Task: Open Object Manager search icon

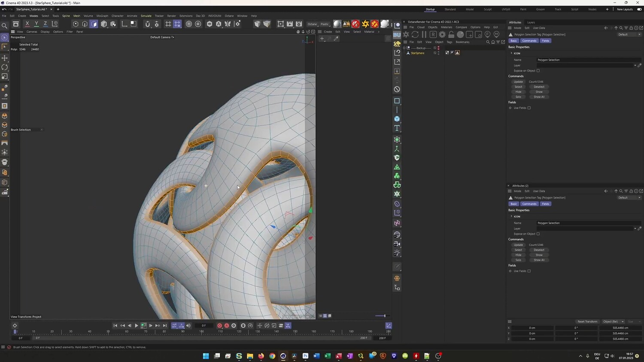Action: 488,42
